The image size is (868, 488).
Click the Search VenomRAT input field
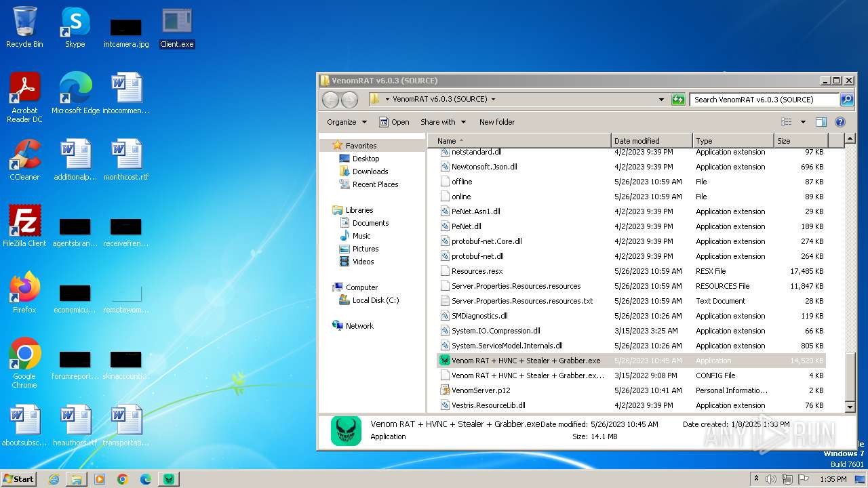click(765, 100)
